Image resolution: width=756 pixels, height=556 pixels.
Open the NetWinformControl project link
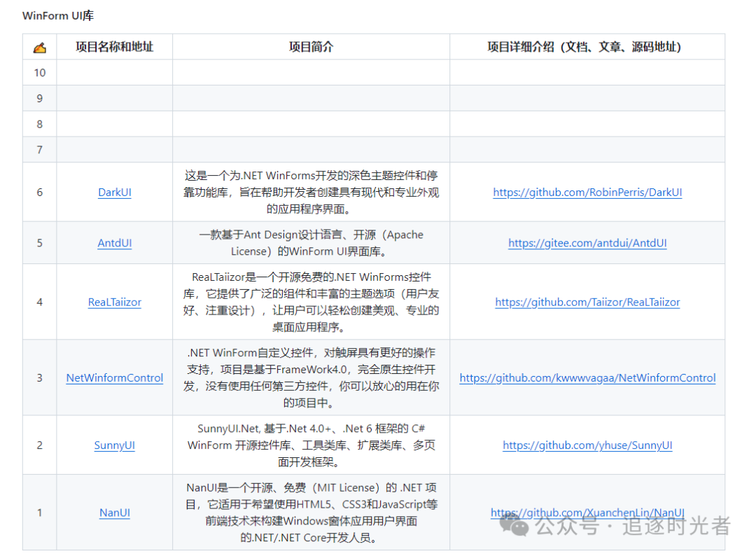114,377
